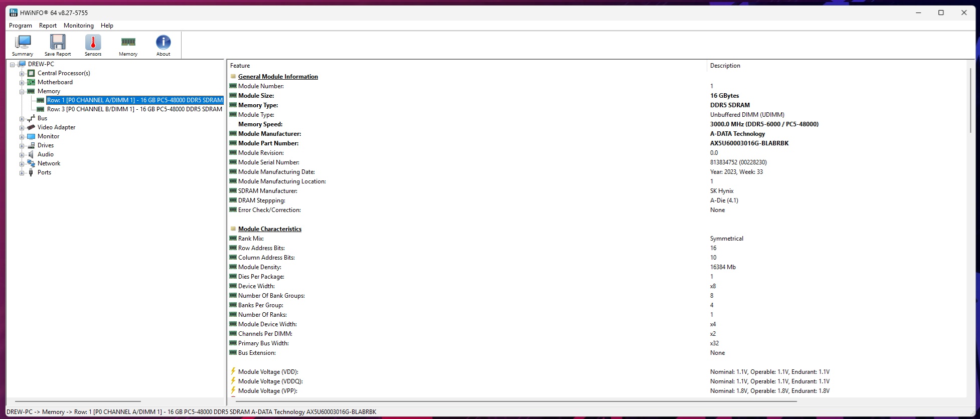Screen dimensions: 980x419
Task: Click the lightning icon beside Module Voltage (VPP)
Action: coord(233,391)
